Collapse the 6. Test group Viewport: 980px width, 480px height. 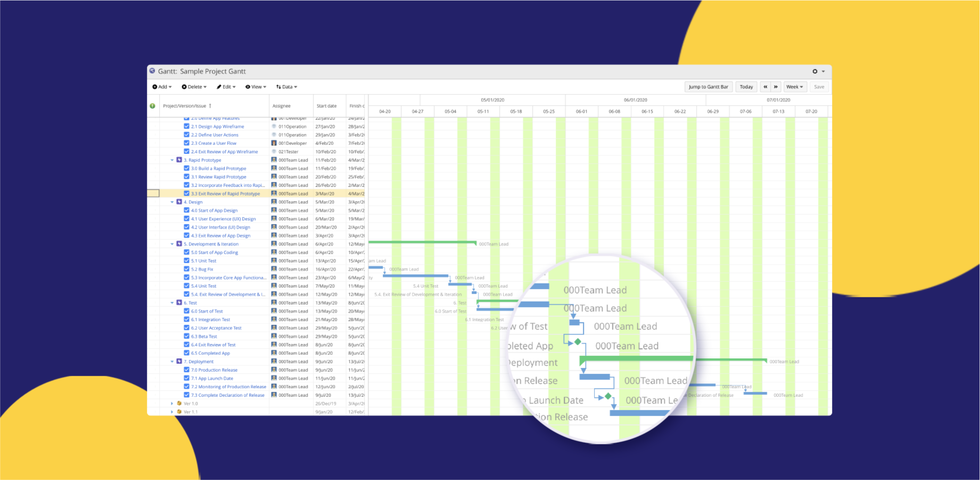172,303
